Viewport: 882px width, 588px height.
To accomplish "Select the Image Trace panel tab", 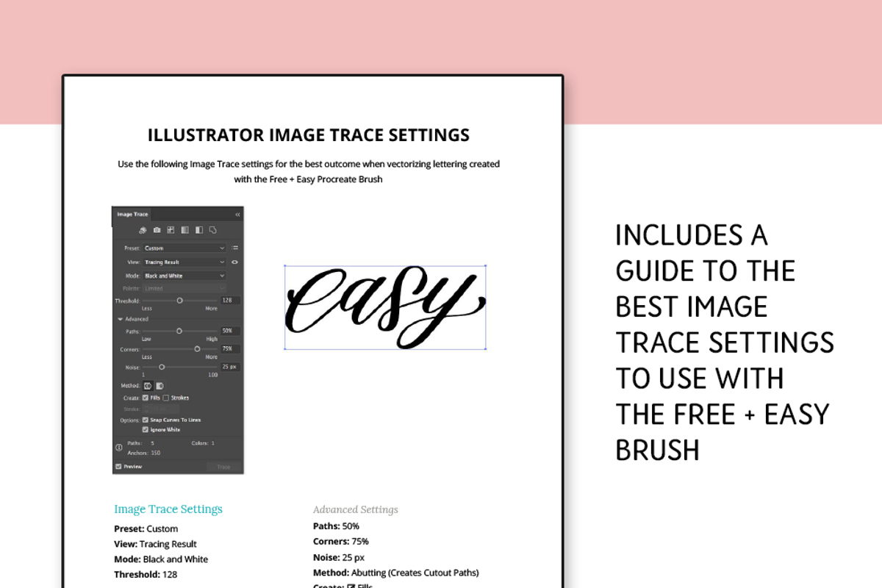I will point(133,215).
